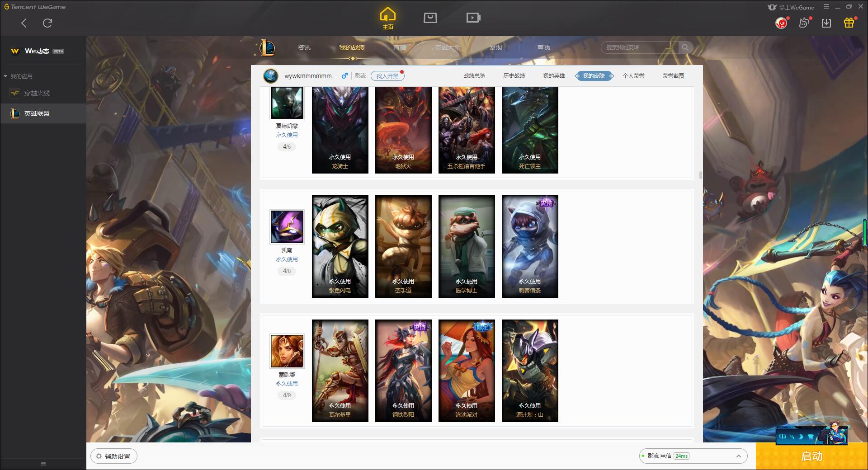The height and width of the screenshot is (470, 868).
Task: Click in the 搜索我的英雄 search field
Action: [x=640, y=47]
